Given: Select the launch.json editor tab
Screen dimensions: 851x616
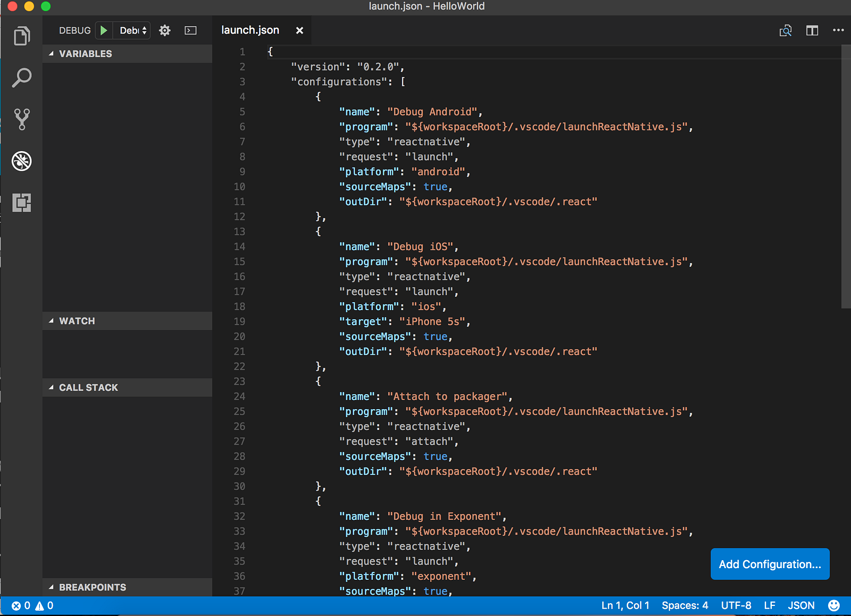Looking at the screenshot, I should 250,30.
